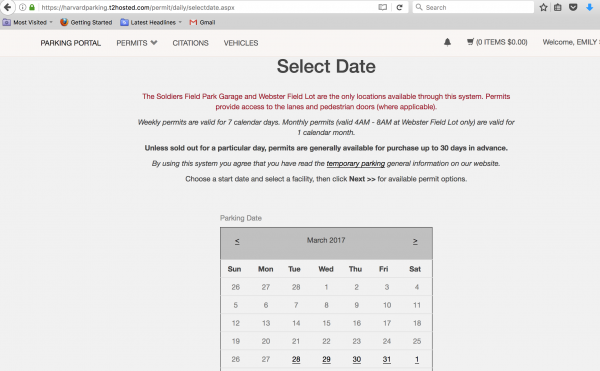Screen dimensions: 600x371
Task: Select March 30 in the calendar
Action: 357,359
